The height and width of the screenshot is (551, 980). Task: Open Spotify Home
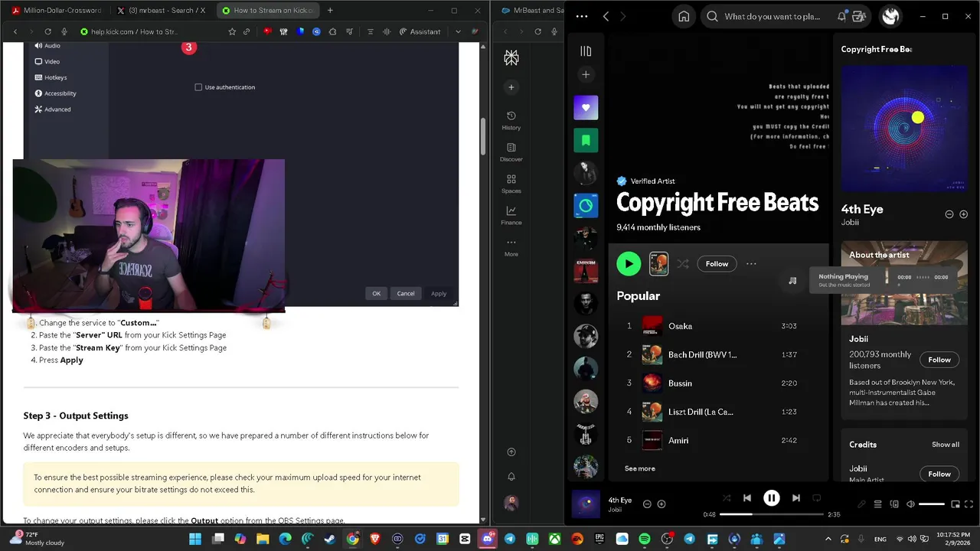684,16
